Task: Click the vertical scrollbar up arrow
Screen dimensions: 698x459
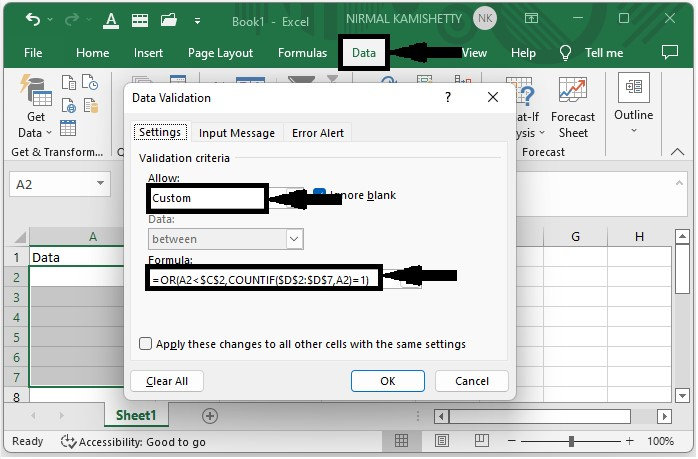Action: (682, 236)
